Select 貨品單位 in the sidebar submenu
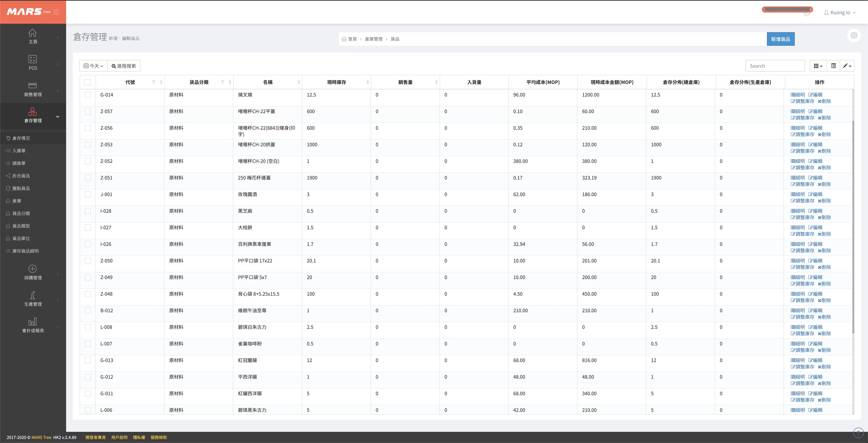 pos(33,238)
